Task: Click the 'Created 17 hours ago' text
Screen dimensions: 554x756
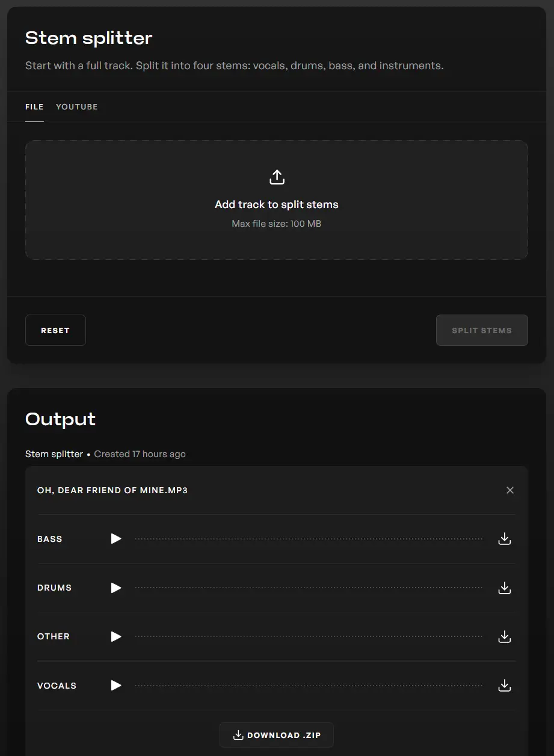Action: pos(140,454)
